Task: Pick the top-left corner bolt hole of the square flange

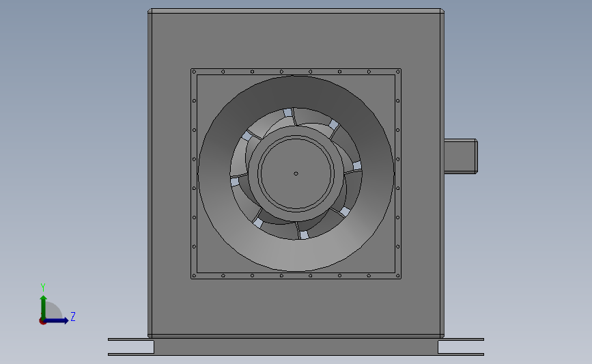Action: pos(194,71)
